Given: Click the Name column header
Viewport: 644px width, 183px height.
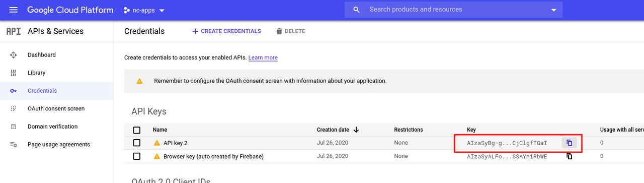Looking at the screenshot, I should pyautogui.click(x=160, y=130).
